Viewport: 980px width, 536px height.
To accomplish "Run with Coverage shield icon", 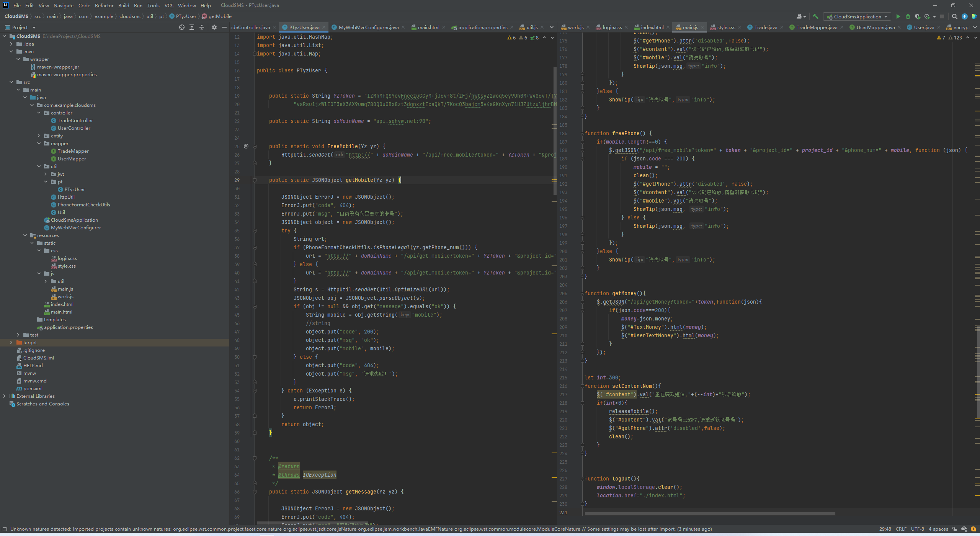I will click(x=918, y=16).
